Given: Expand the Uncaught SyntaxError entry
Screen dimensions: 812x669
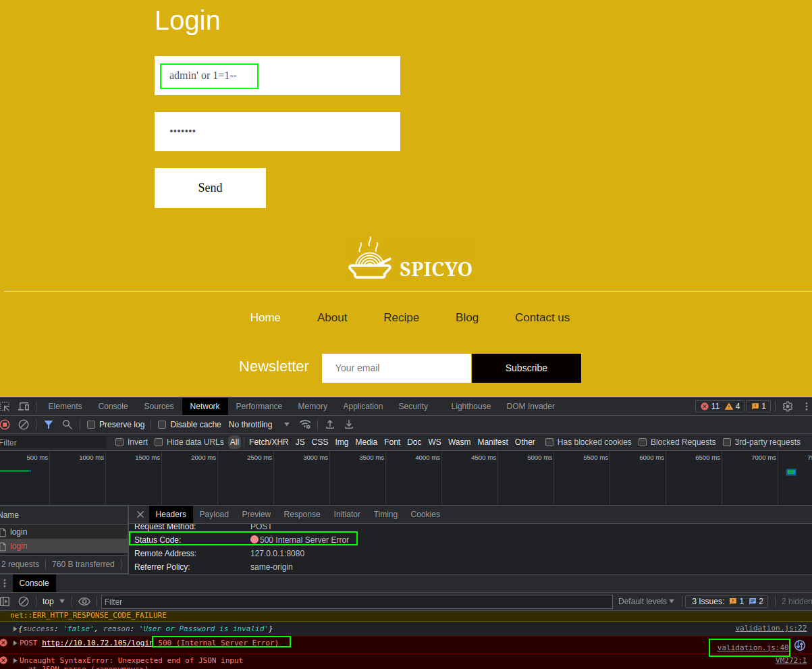Looking at the screenshot, I should 16,660.
